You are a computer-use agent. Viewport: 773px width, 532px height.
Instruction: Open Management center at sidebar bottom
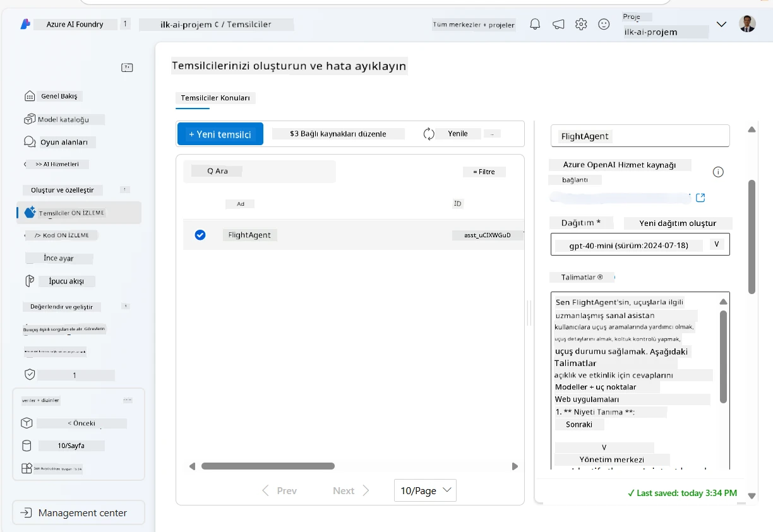tap(78, 513)
